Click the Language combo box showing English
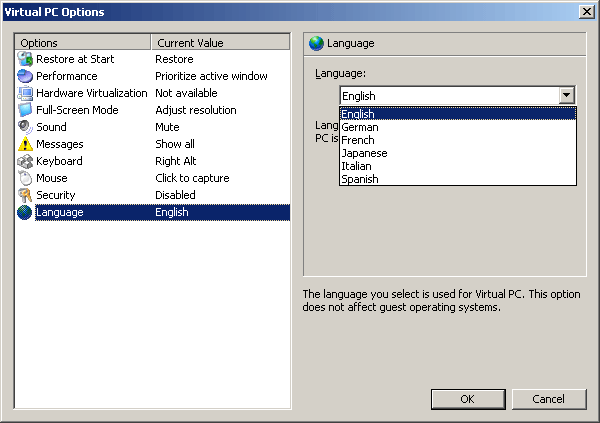The height and width of the screenshot is (423, 600). pyautogui.click(x=457, y=96)
